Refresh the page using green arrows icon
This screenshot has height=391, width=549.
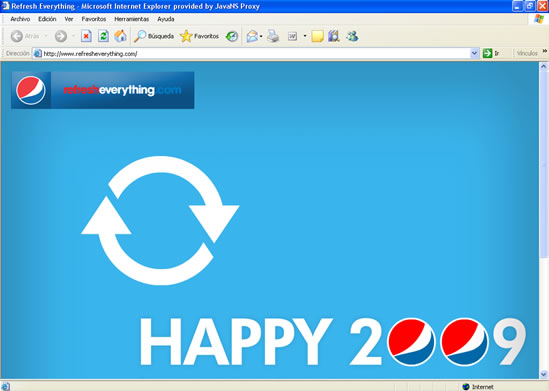click(x=103, y=36)
